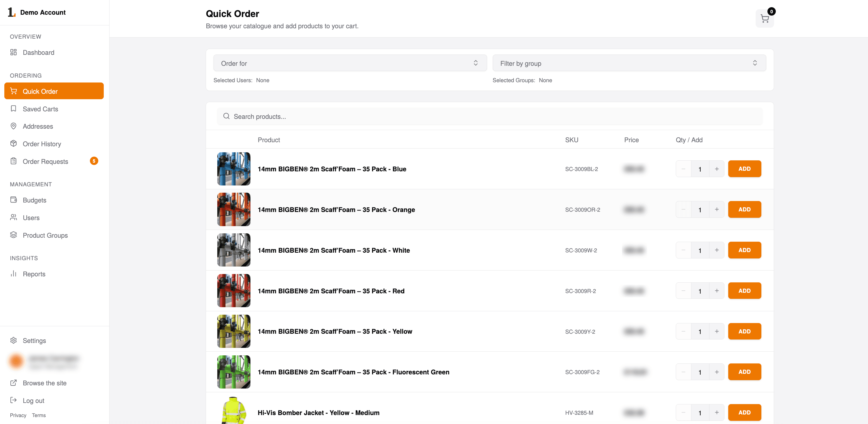Click the orange Order Requests count badge
868x424 pixels.
click(94, 161)
